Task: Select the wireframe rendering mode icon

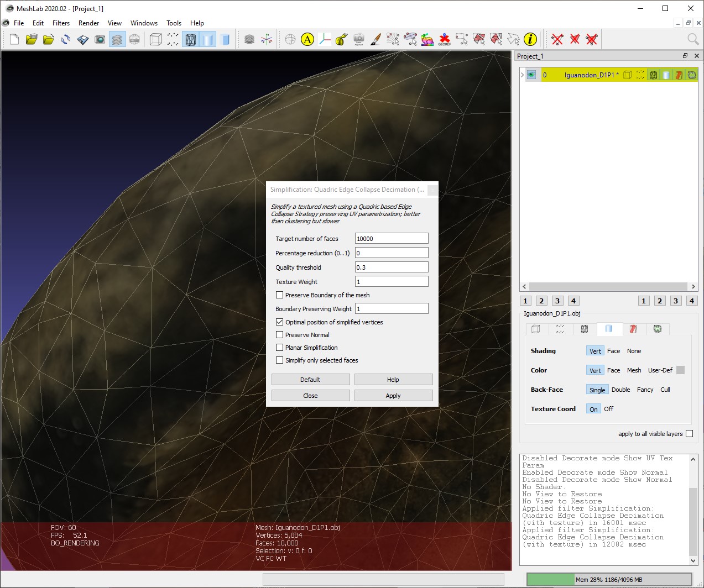Action: pos(190,39)
